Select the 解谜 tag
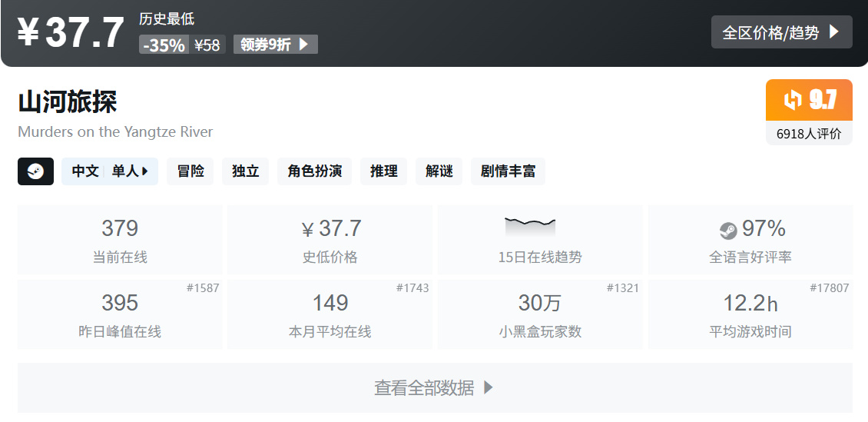 click(x=439, y=171)
